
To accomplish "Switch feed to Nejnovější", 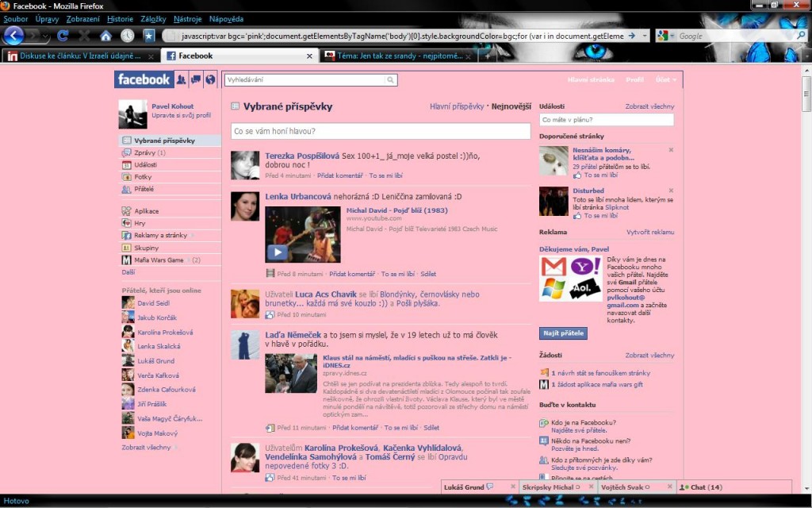I will pos(511,106).
